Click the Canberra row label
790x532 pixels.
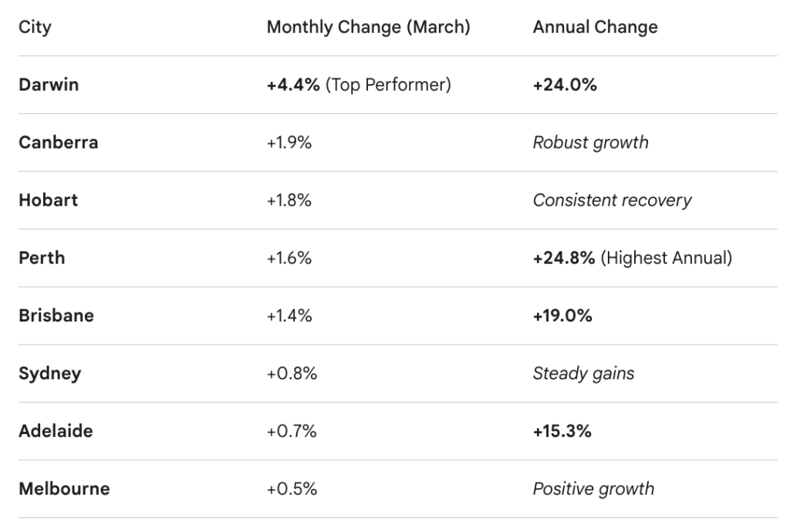pos(58,143)
